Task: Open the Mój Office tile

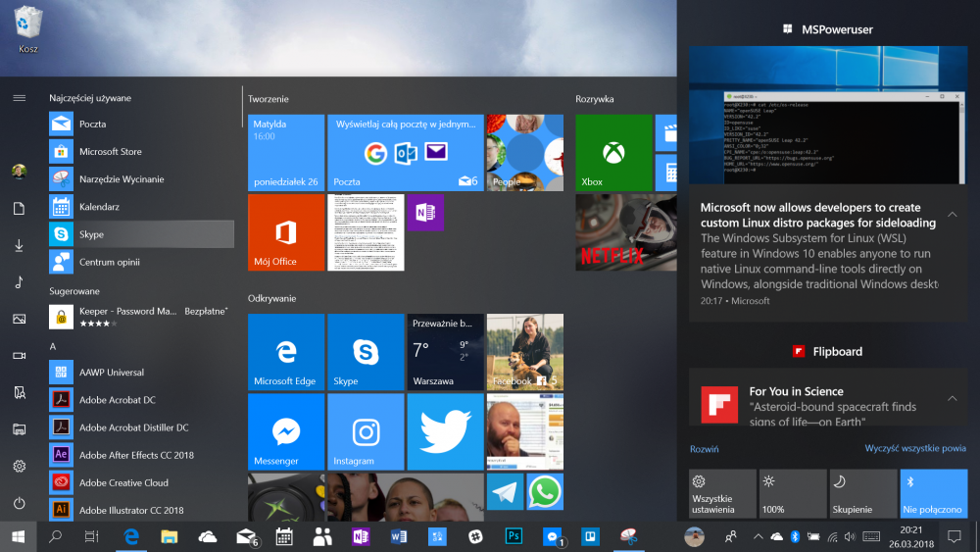Action: pyautogui.click(x=286, y=232)
